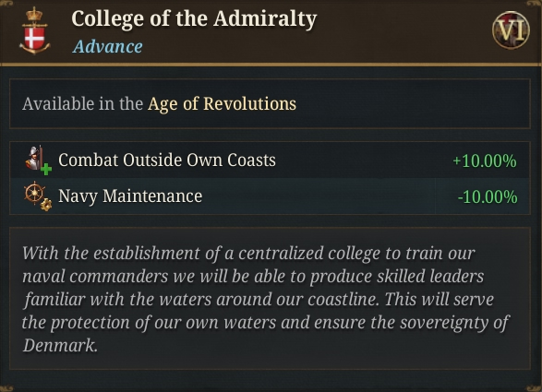Click the green plus on the combat icon
Viewport: 542px width, 392px height.
(x=46, y=169)
